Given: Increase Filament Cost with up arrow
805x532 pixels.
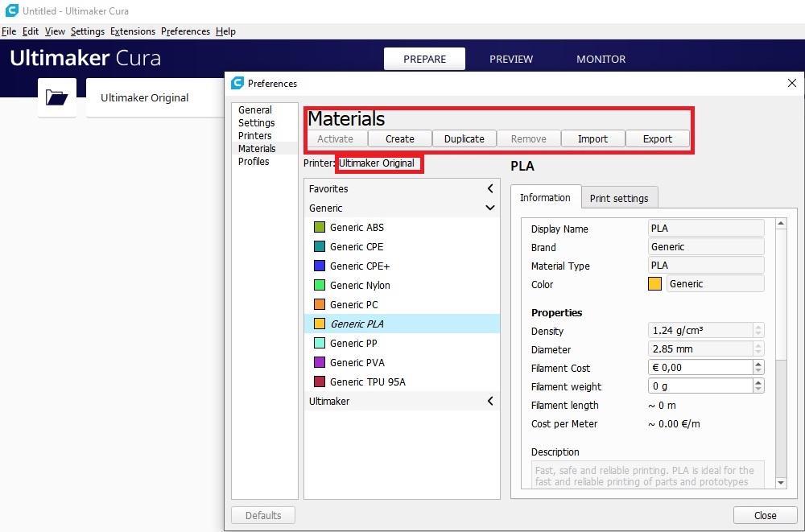Looking at the screenshot, I should (x=758, y=364).
